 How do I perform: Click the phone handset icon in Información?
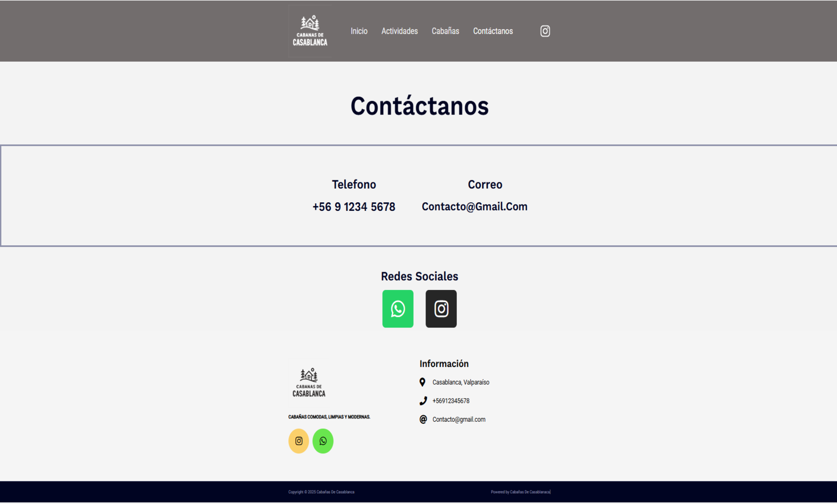[x=423, y=401]
